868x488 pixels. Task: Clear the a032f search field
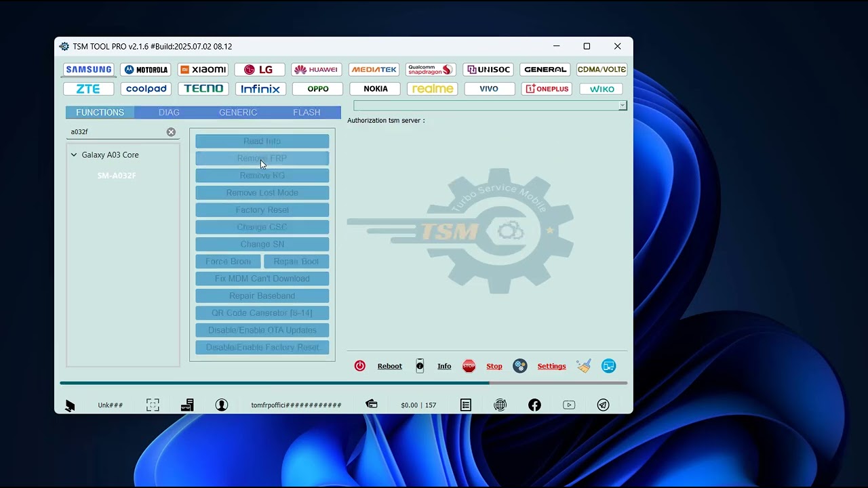coord(171,132)
